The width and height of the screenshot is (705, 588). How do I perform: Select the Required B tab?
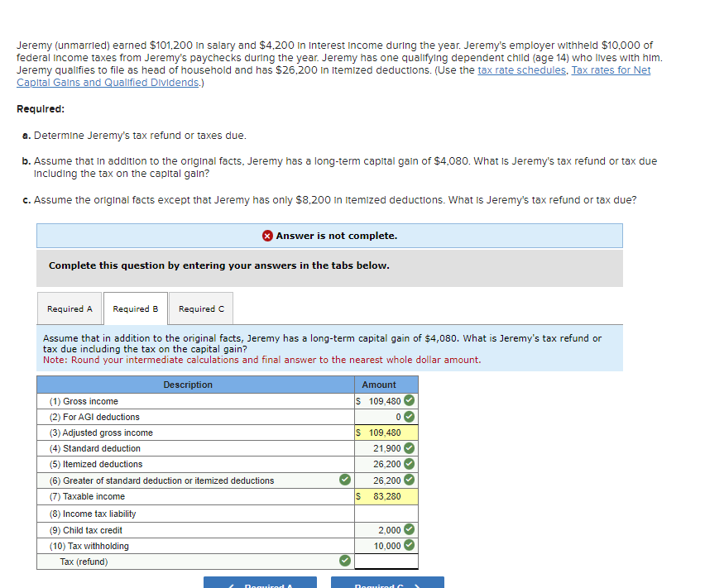136,308
